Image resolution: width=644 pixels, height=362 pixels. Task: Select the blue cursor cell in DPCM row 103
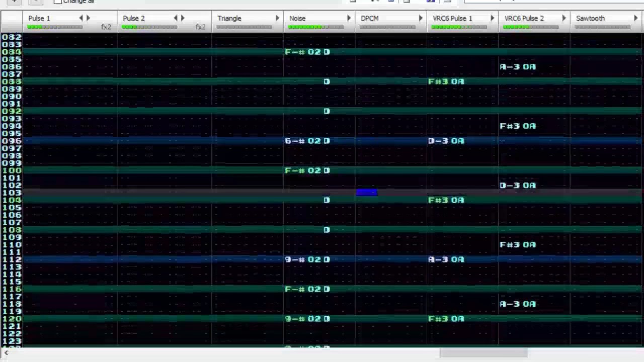(x=367, y=193)
